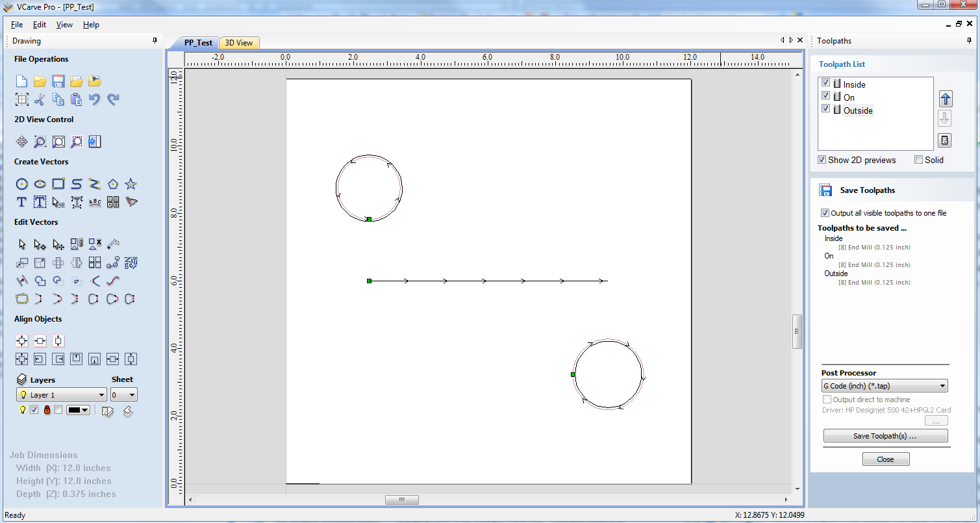Toggle layer visibility light bulb
The height and width of the screenshot is (523, 980).
pyautogui.click(x=22, y=410)
